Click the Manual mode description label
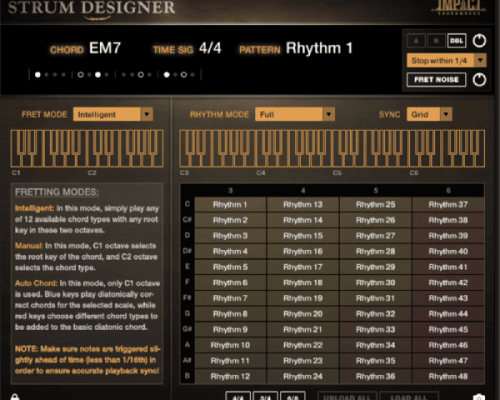Image resolution: width=500 pixels, height=400 pixels. coord(29,246)
